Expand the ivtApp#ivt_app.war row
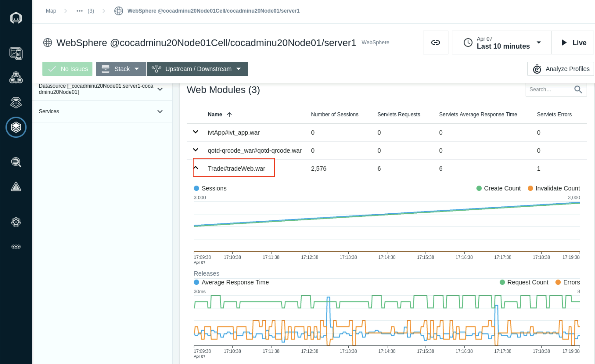The height and width of the screenshot is (364, 595). click(x=196, y=132)
